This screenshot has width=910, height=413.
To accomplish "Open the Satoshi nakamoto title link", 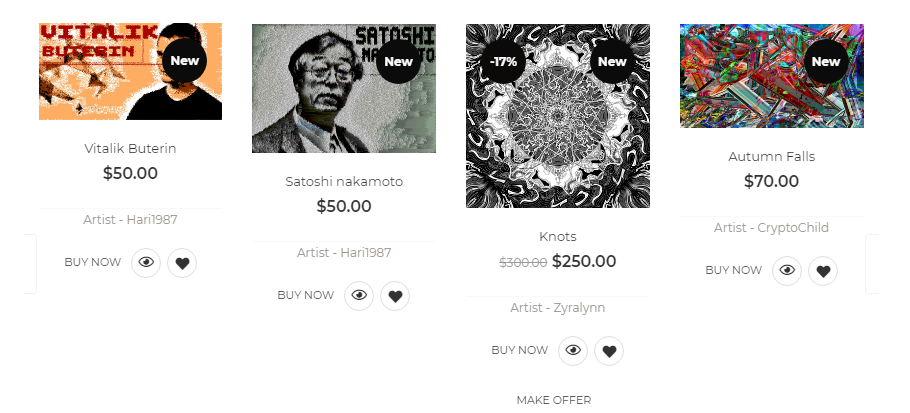I will [x=344, y=182].
